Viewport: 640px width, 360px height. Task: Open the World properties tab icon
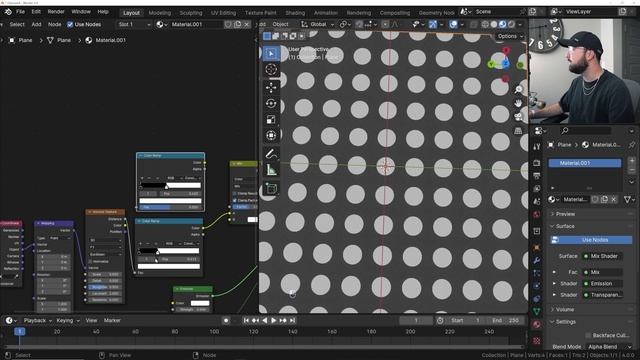537,214
